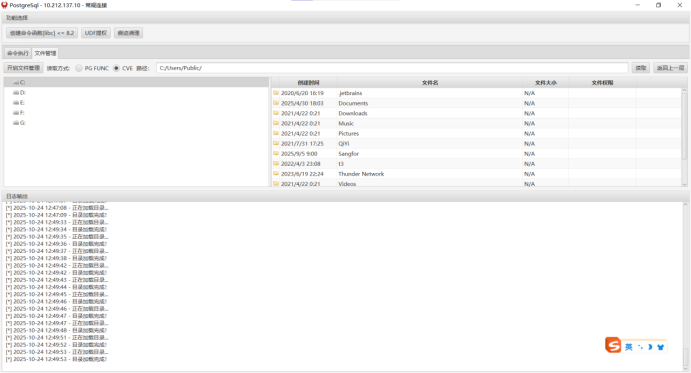Select the Downloads file name
691x373 pixels.
353,113
